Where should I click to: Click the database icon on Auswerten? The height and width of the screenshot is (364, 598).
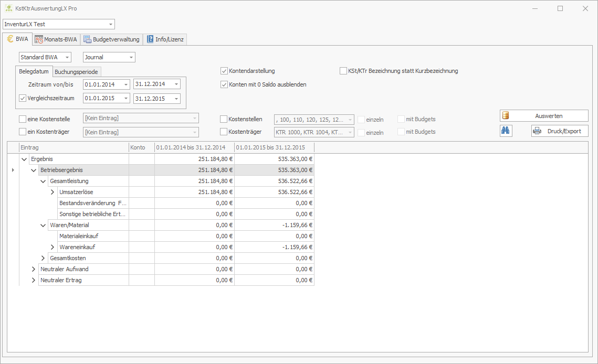(x=506, y=115)
